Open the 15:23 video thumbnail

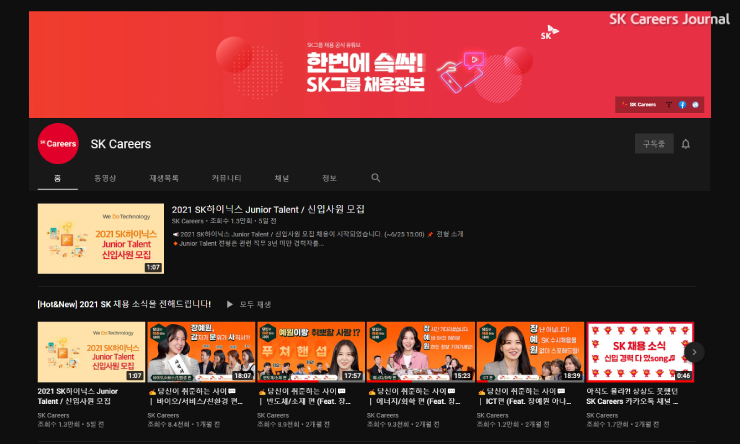point(421,352)
